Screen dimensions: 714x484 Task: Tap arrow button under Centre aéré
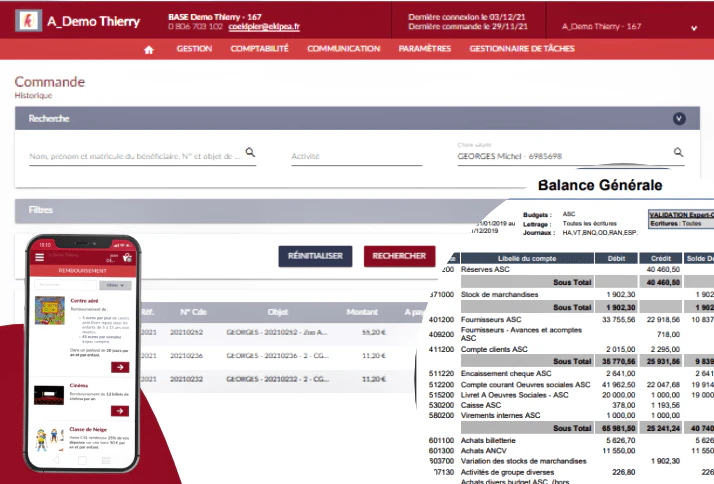pyautogui.click(x=120, y=367)
